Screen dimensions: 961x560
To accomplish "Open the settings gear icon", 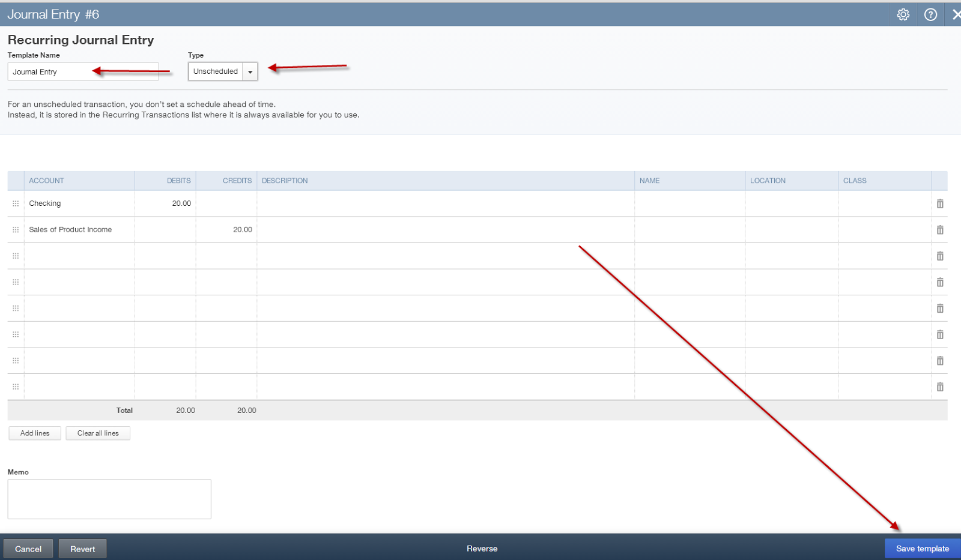I will (903, 14).
